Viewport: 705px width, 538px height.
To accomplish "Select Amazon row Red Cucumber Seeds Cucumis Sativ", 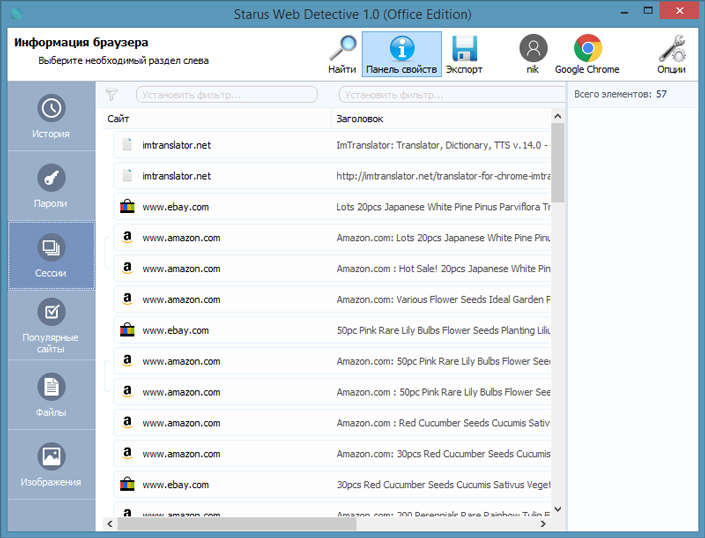I will [x=332, y=423].
